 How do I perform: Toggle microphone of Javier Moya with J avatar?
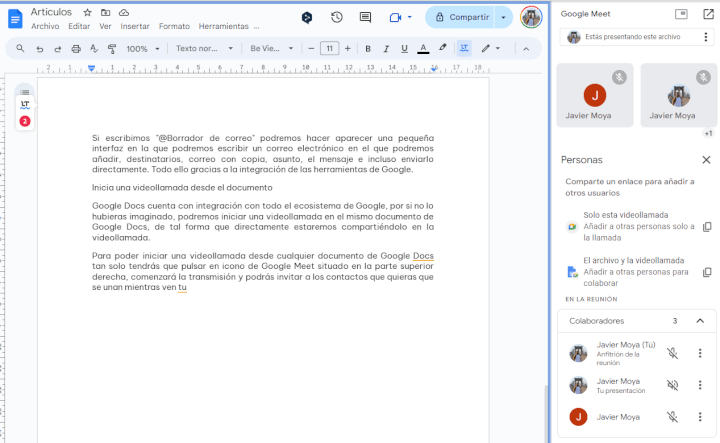tap(672, 417)
